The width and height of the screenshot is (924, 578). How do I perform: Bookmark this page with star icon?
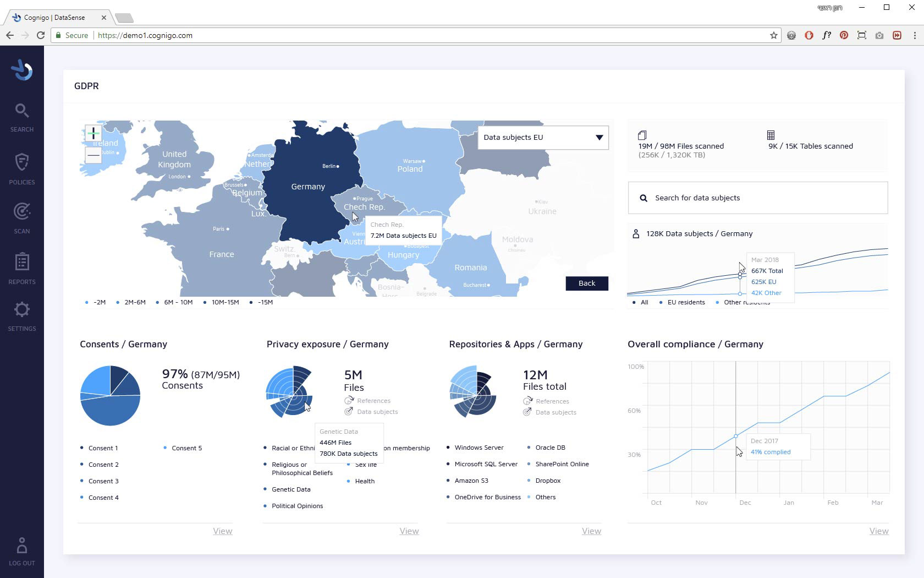click(x=774, y=35)
